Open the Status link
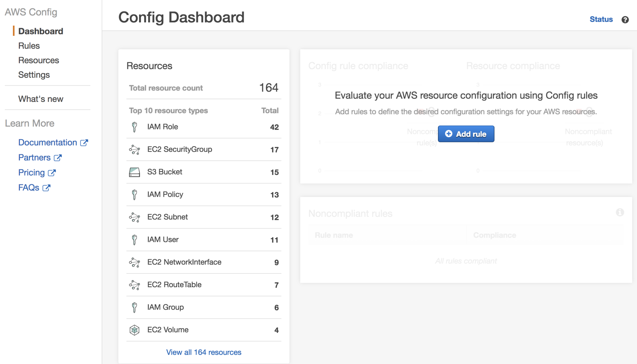 click(601, 19)
